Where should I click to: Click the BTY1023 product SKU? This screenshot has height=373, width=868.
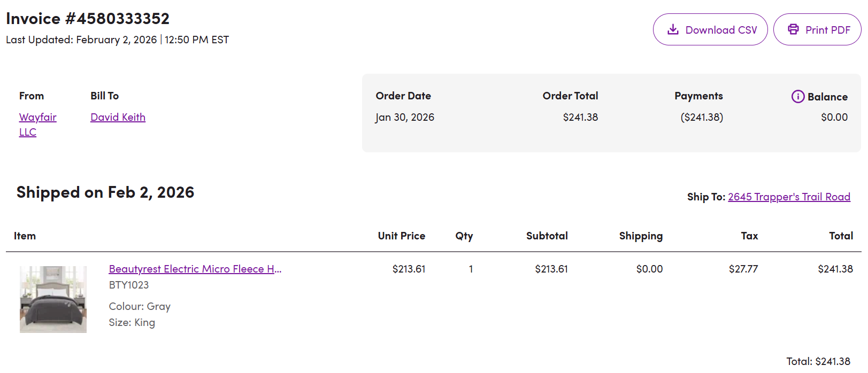coord(129,285)
